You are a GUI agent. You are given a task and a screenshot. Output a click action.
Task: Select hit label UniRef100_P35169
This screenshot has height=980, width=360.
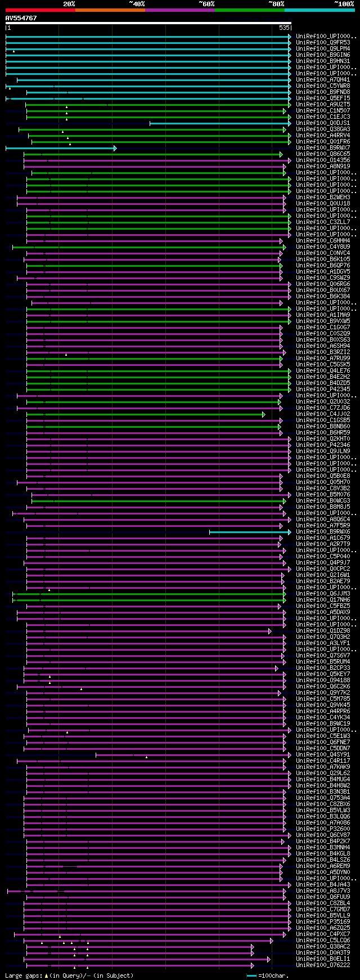coord(323,921)
